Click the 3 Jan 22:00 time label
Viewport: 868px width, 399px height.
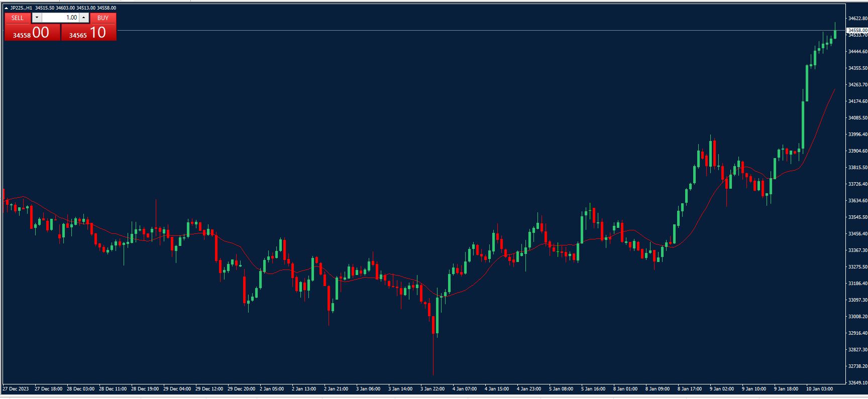point(432,389)
